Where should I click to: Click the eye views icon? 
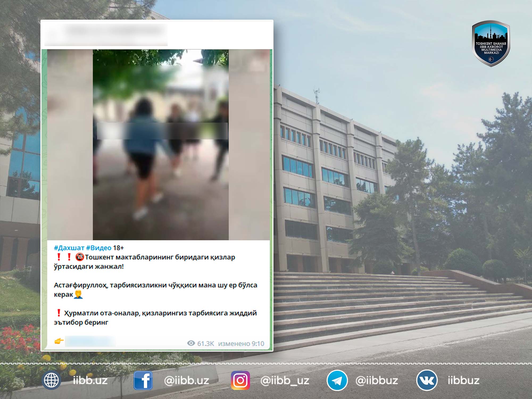click(191, 343)
